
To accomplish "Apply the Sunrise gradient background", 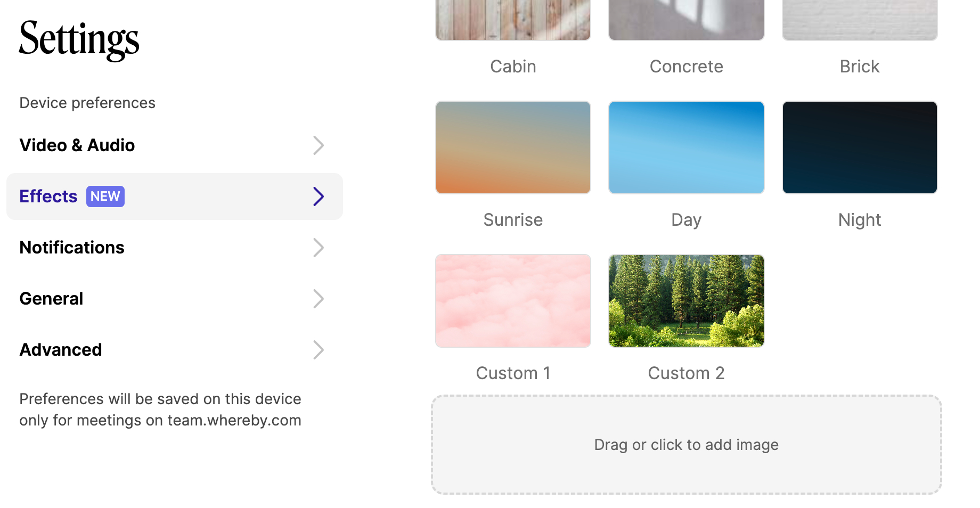I will coord(513,148).
